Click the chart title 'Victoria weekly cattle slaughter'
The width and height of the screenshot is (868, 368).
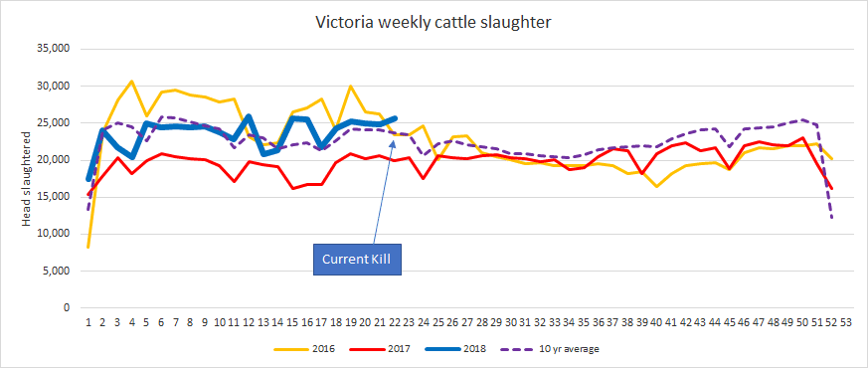(434, 22)
